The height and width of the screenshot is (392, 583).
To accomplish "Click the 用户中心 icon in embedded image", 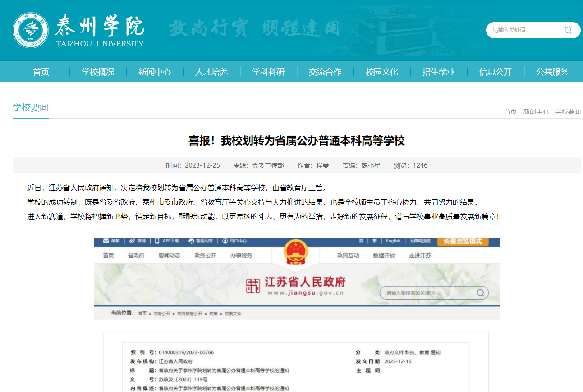I will tap(225, 241).
